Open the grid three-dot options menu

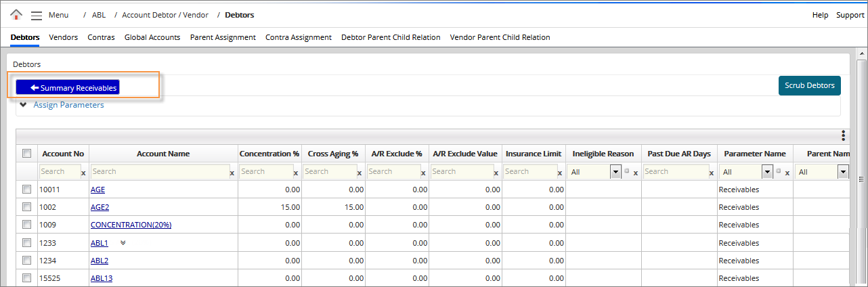click(843, 135)
